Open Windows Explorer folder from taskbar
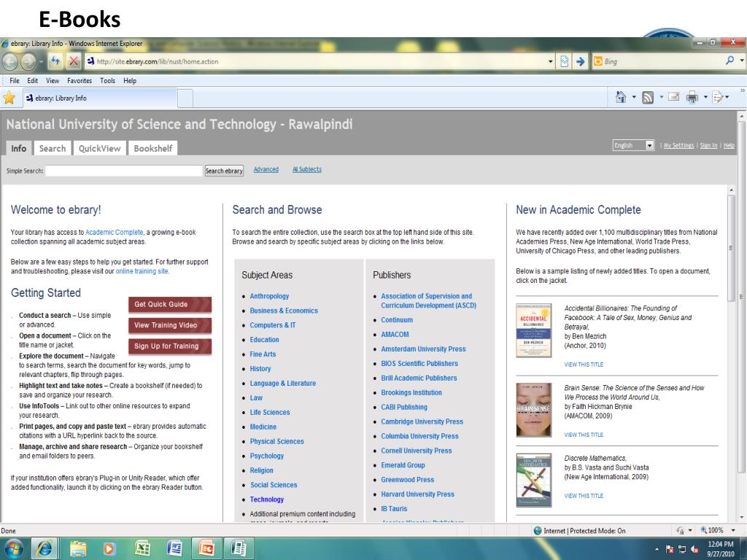747x560 pixels. pyautogui.click(x=78, y=548)
